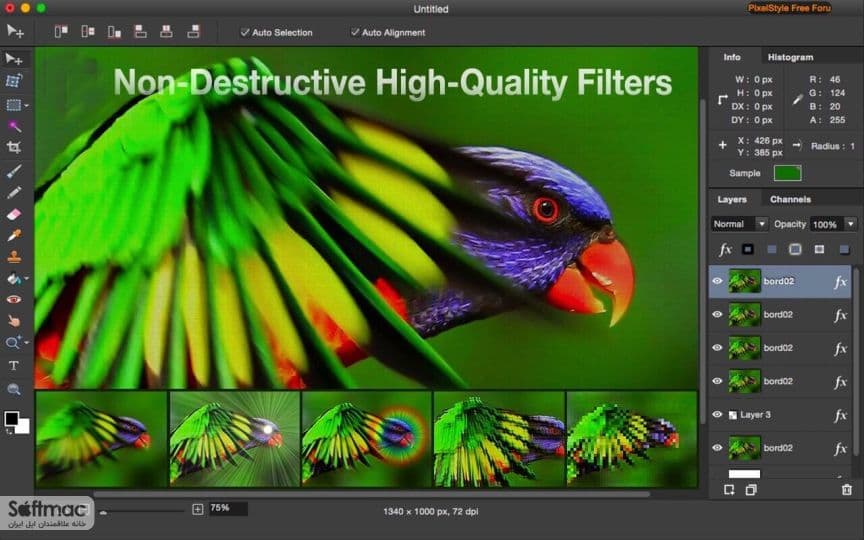Uncheck the Auto Selection checkbox
The height and width of the screenshot is (540, 864).
tap(245, 33)
